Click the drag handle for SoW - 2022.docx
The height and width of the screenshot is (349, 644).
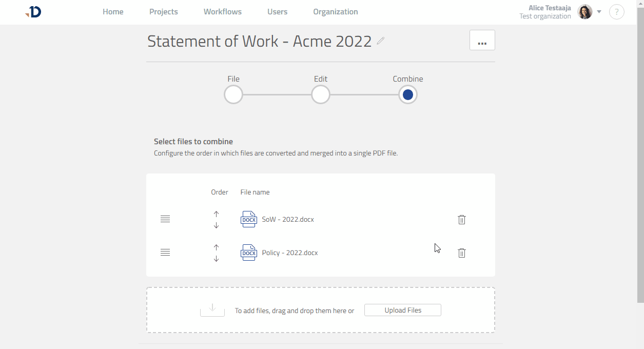click(x=165, y=219)
